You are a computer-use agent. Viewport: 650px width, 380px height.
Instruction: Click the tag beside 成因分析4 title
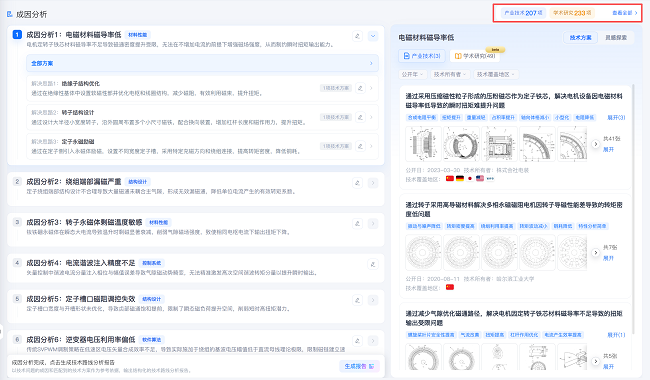coord(151,263)
